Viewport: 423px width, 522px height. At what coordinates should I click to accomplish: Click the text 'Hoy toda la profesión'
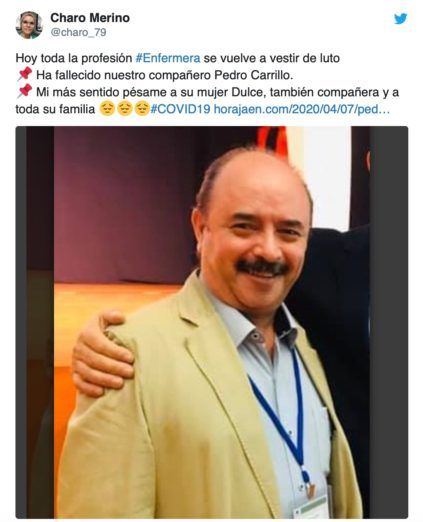(74, 58)
